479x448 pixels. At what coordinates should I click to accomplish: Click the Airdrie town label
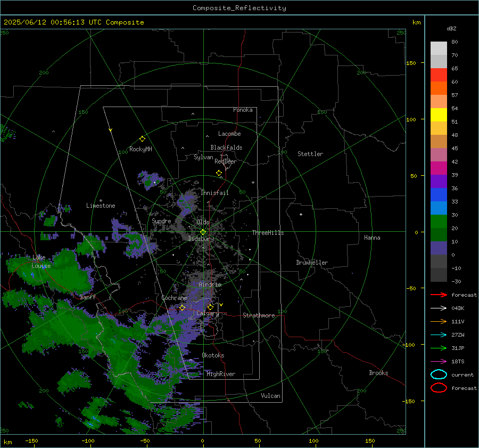(x=210, y=284)
